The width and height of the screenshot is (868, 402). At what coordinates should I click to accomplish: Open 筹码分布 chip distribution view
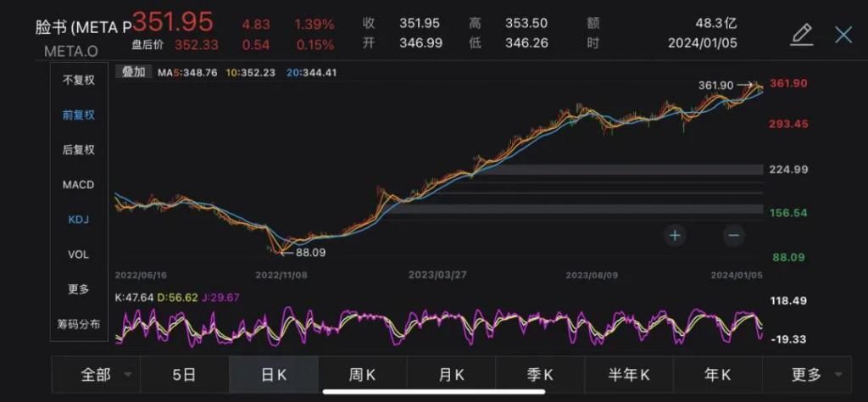click(79, 323)
